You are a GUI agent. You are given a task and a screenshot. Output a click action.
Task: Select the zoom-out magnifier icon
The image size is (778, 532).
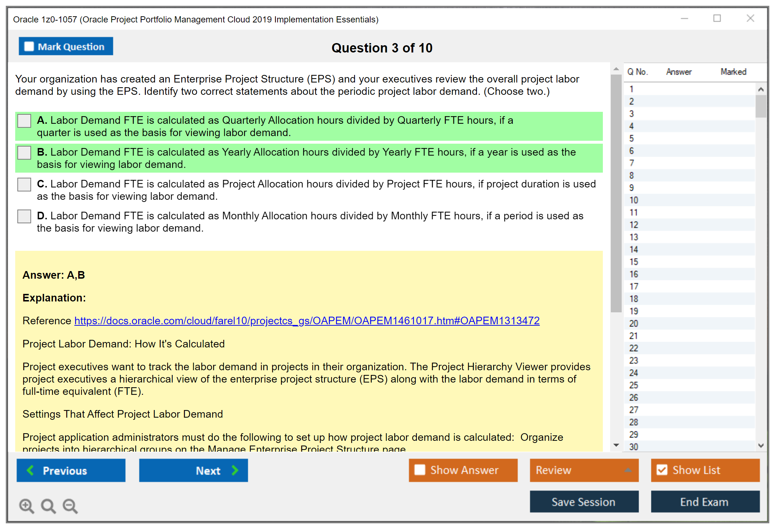pyautogui.click(x=70, y=506)
